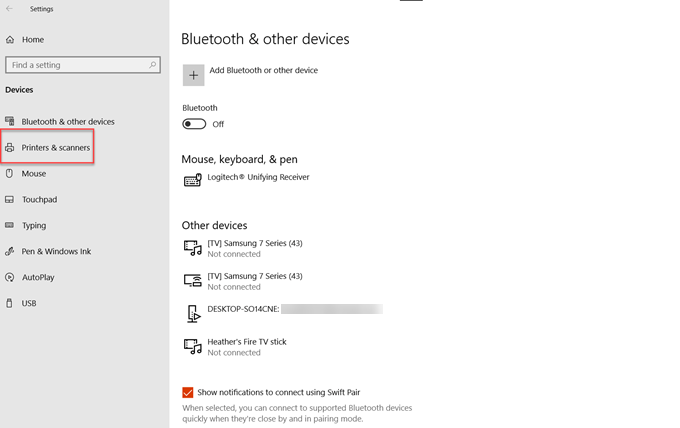Click the USB icon in sidebar

10,303
